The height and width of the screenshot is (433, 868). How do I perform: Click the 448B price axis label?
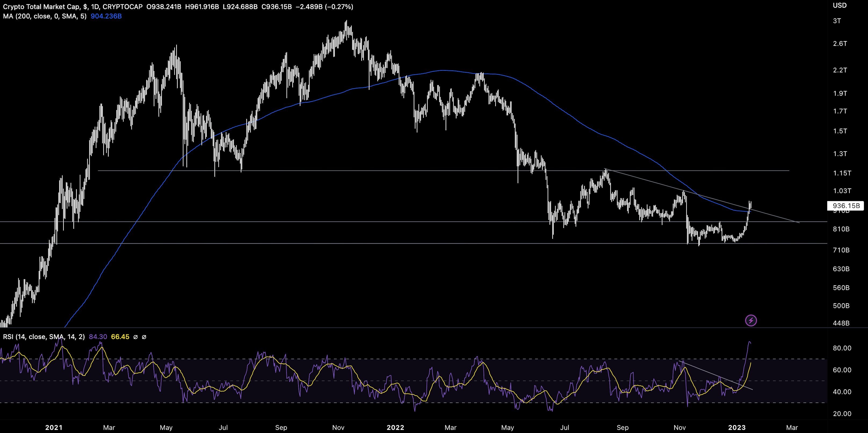841,323
